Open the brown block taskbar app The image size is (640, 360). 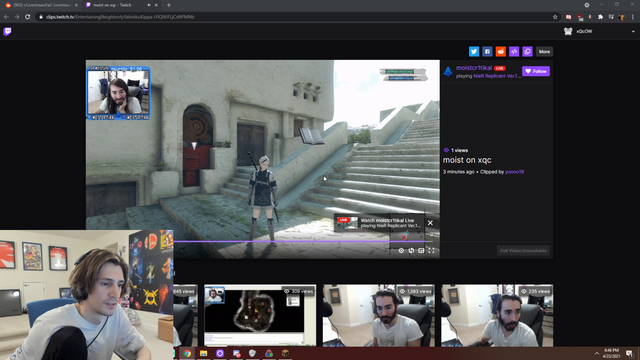click(285, 353)
